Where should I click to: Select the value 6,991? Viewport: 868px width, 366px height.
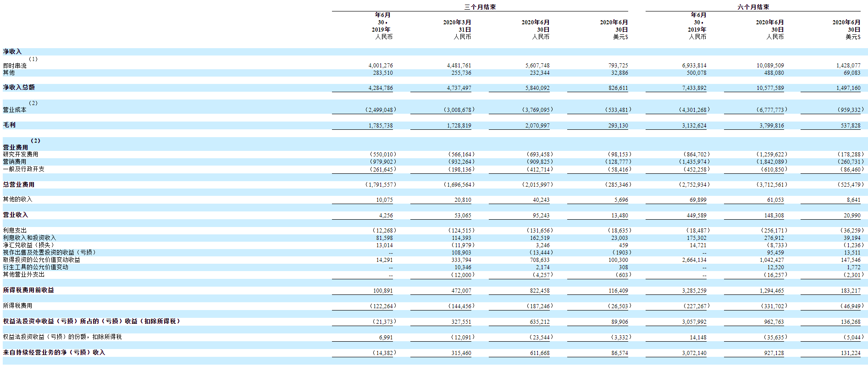(386, 338)
